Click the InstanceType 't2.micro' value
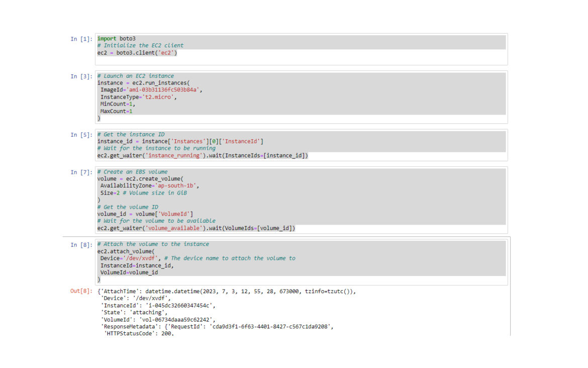This screenshot has height=368, width=588. click(158, 97)
